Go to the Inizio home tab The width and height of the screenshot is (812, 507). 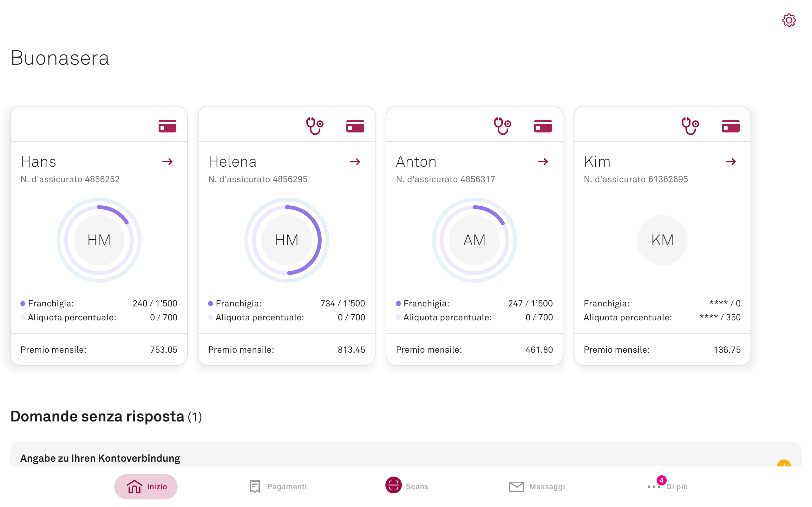146,486
